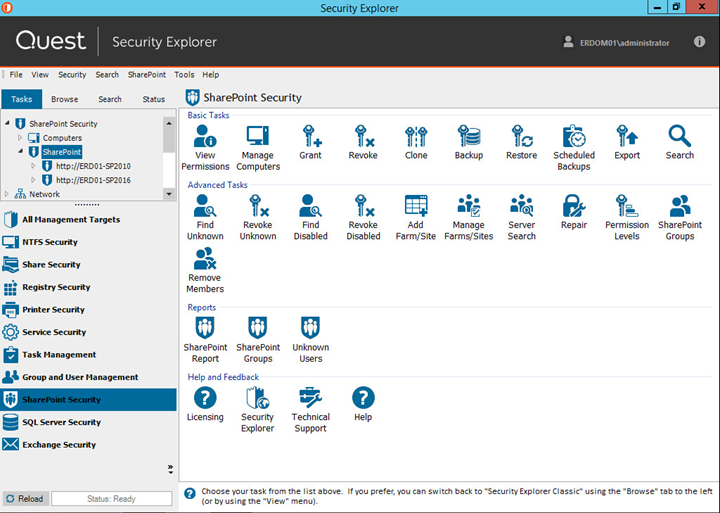Click the Grant permissions icon
Viewport: 720px width, 513px height.
point(310,141)
